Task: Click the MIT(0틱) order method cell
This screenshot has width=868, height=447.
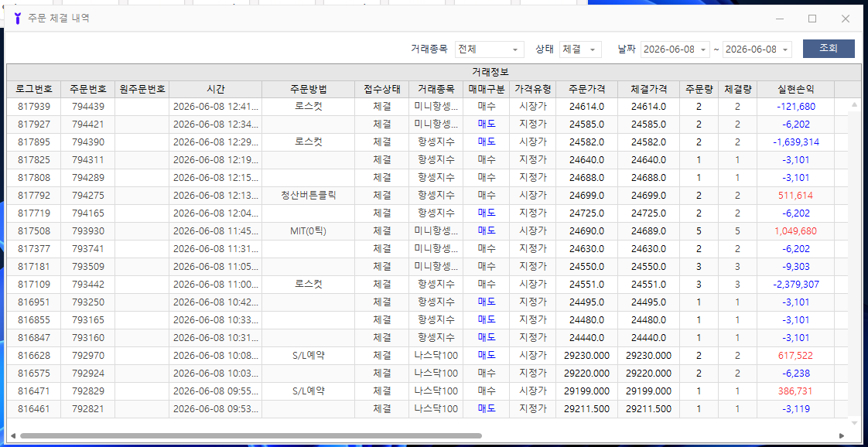Action: point(309,230)
